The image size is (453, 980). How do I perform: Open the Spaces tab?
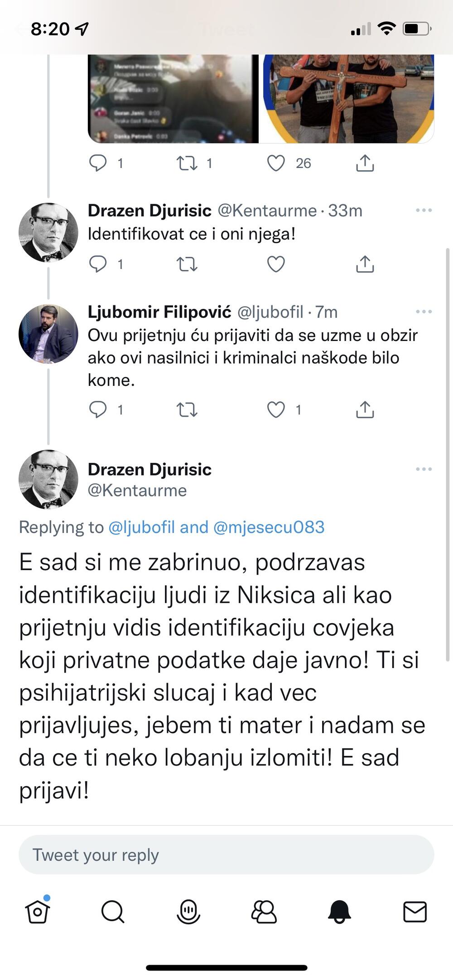188,911
